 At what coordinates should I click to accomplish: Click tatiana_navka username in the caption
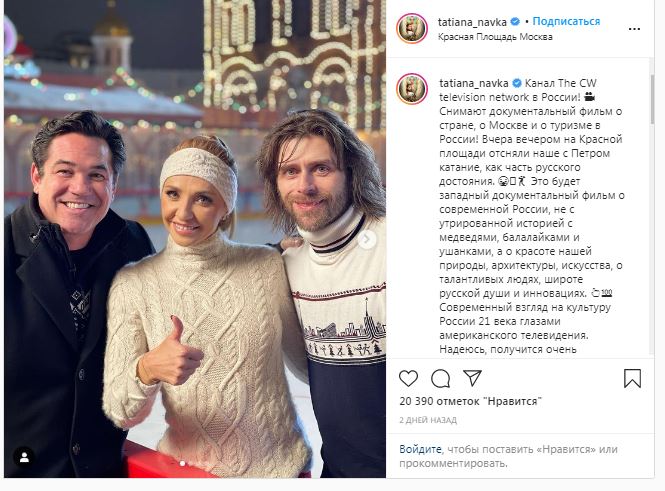tap(473, 83)
